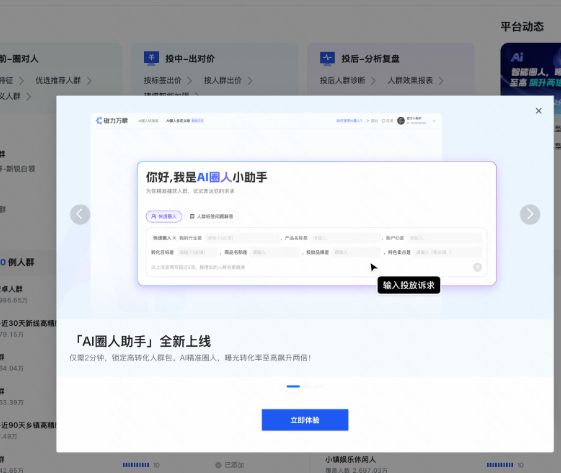Open the 投后人群诊断 link

point(342,81)
